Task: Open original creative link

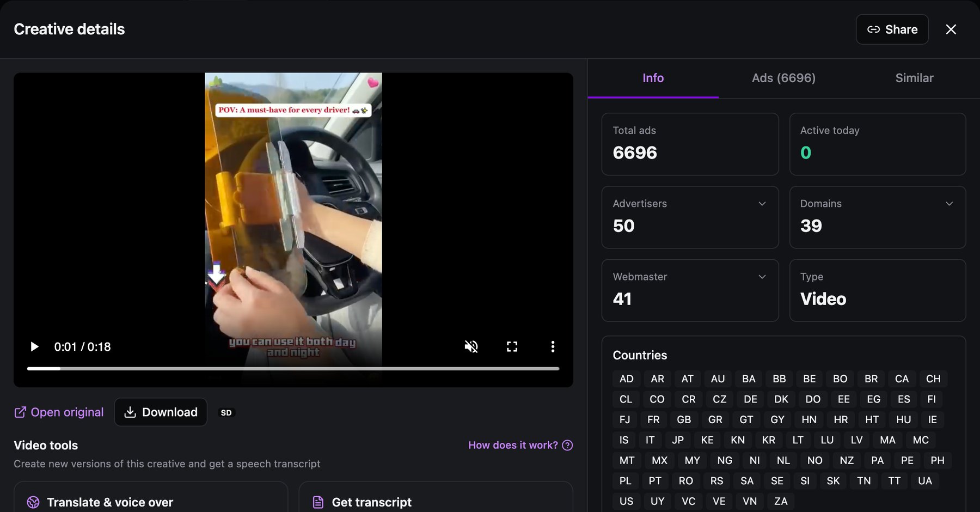Action: (59, 412)
